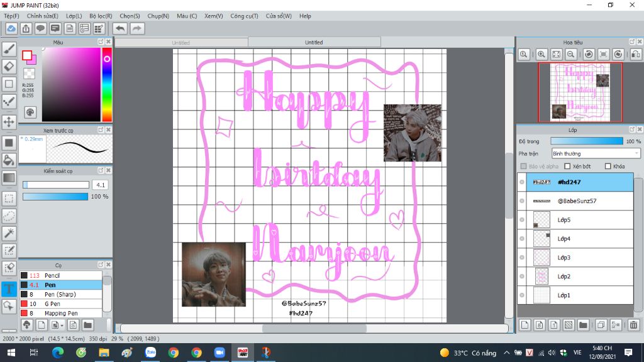Add a new layer in the layer panel
The width and height of the screenshot is (644, 362).
[x=525, y=325]
